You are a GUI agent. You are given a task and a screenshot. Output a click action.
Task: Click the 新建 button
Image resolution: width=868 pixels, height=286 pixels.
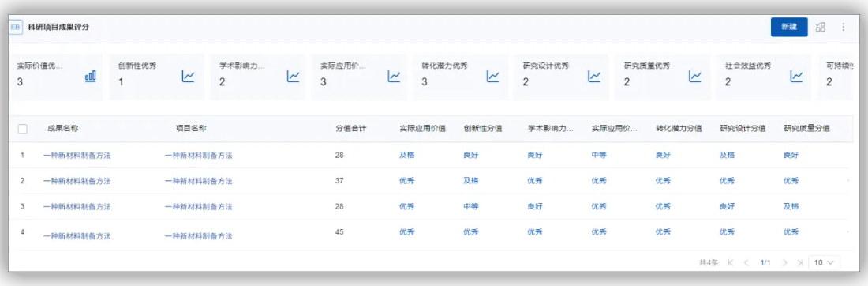coord(789,27)
